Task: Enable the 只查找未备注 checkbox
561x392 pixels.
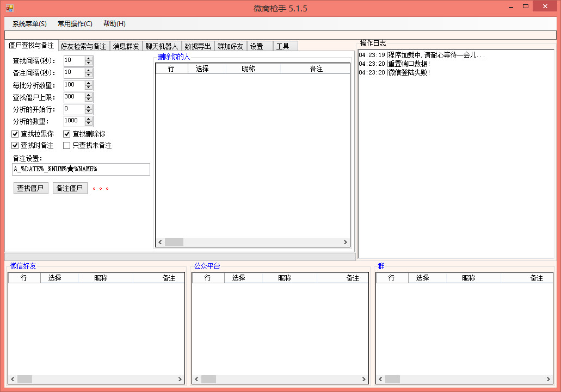Action: [x=66, y=145]
